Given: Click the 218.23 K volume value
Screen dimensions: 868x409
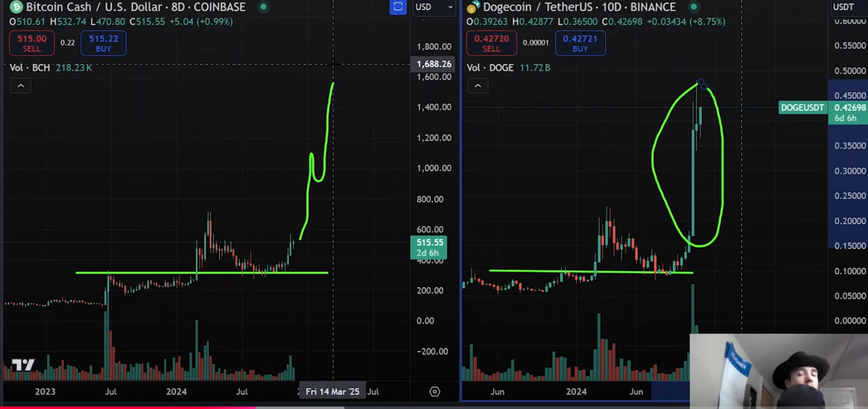Looking at the screenshot, I should click(x=74, y=67).
